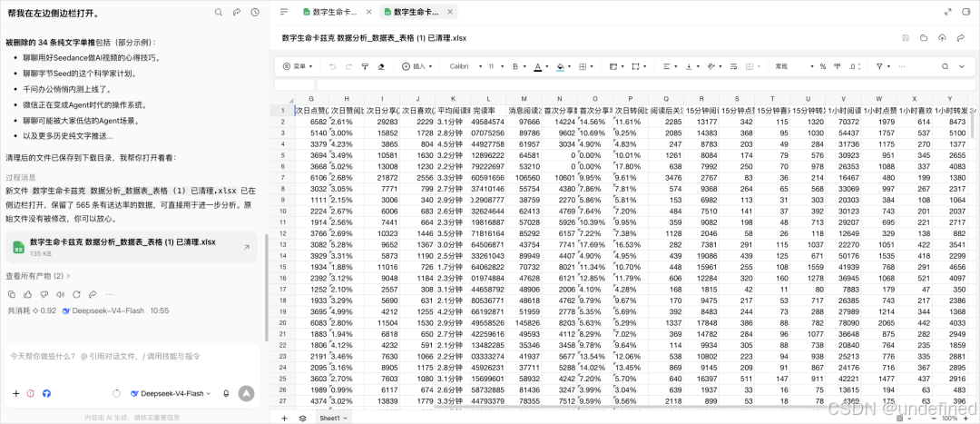Open file folder location icon
The height and width of the screenshot is (424, 980).
point(924,38)
